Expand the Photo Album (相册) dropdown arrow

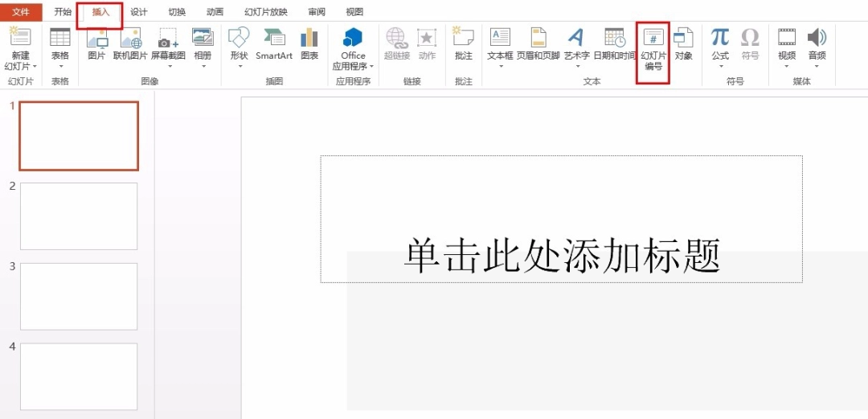click(203, 67)
